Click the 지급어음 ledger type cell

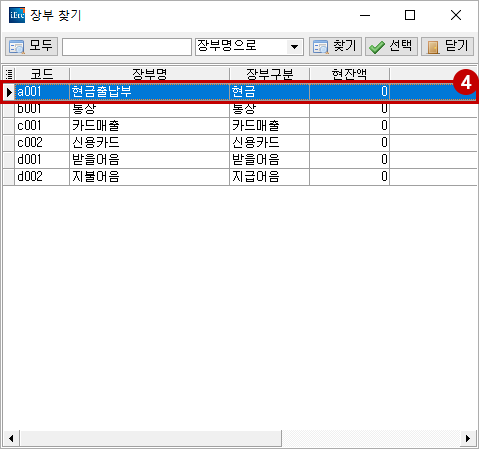pyautogui.click(x=269, y=177)
